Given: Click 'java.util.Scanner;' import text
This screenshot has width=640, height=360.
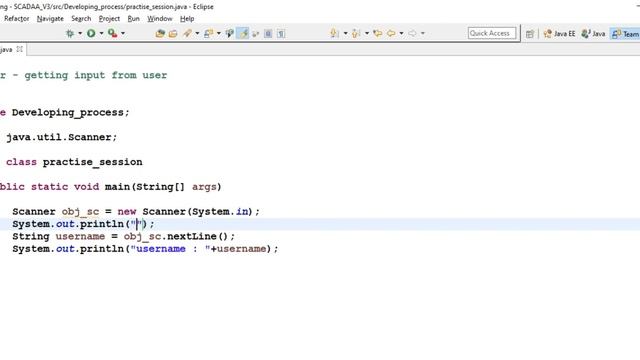Looking at the screenshot, I should 62,137.
